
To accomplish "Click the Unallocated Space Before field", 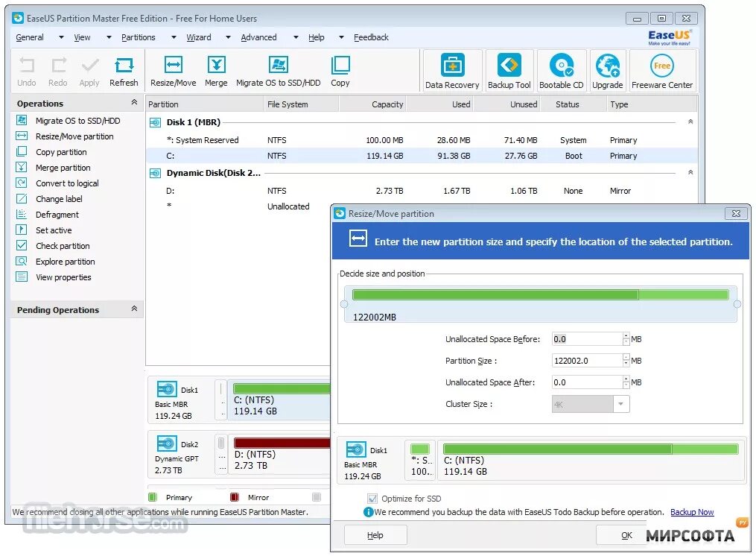I will point(587,339).
